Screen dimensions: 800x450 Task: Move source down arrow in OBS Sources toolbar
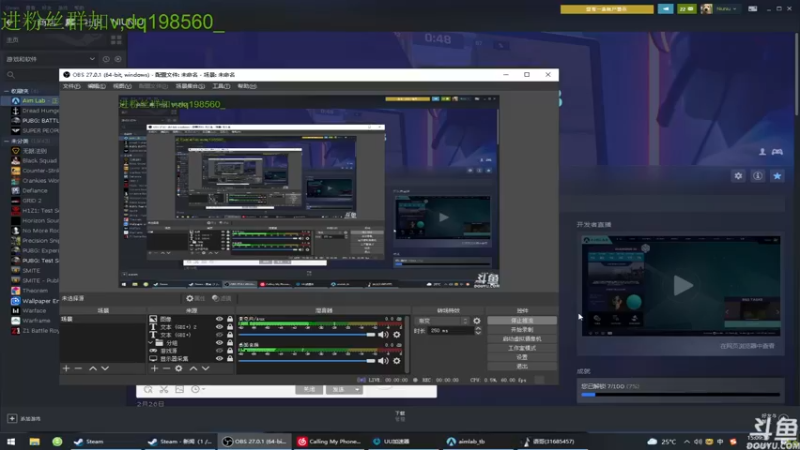(x=206, y=368)
